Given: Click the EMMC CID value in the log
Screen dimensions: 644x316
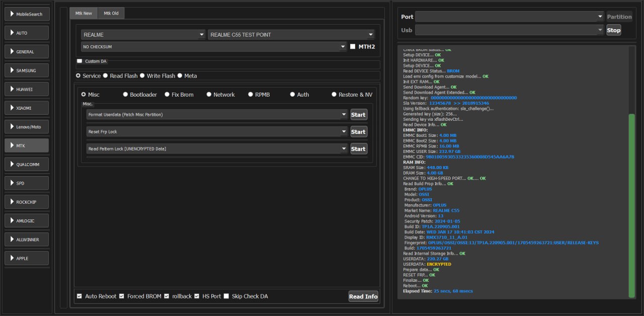Looking at the screenshot, I should click(470, 156).
